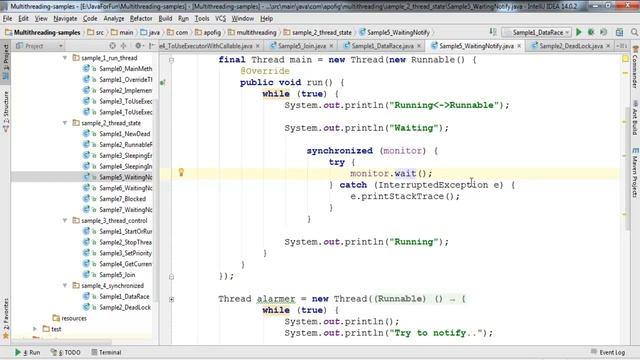This screenshot has height=360, width=640.
Task: Open the Refactor menu
Action: coord(141,18)
